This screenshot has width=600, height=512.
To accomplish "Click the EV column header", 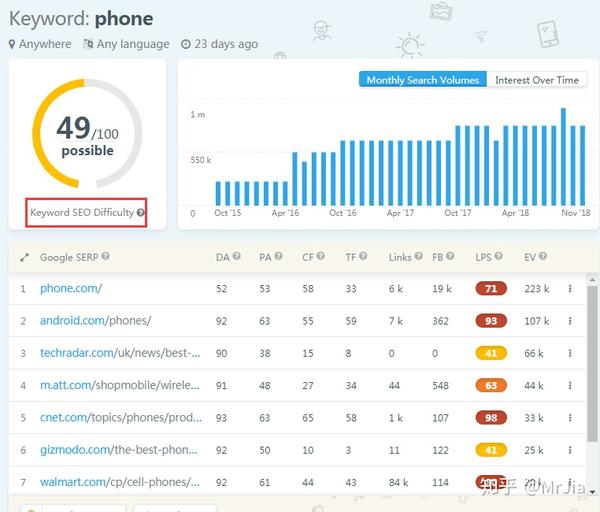I will coord(530,257).
